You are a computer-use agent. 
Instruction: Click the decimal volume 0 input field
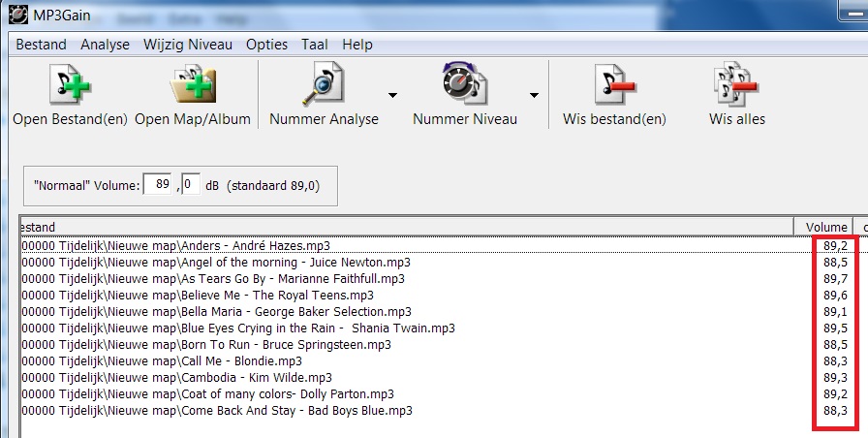pyautogui.click(x=190, y=184)
